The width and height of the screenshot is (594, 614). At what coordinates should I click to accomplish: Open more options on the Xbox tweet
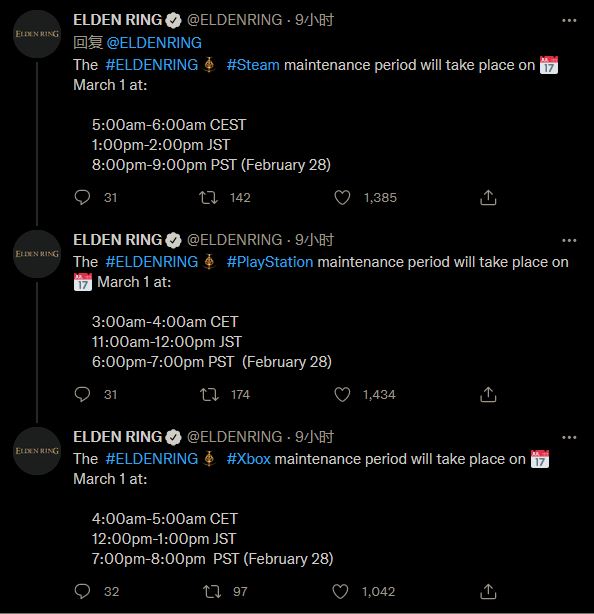click(569, 437)
